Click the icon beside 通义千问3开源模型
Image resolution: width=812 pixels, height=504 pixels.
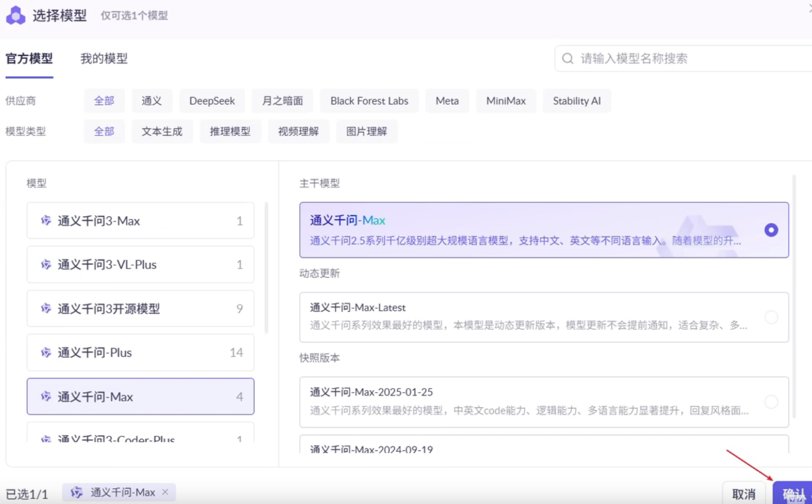click(46, 308)
